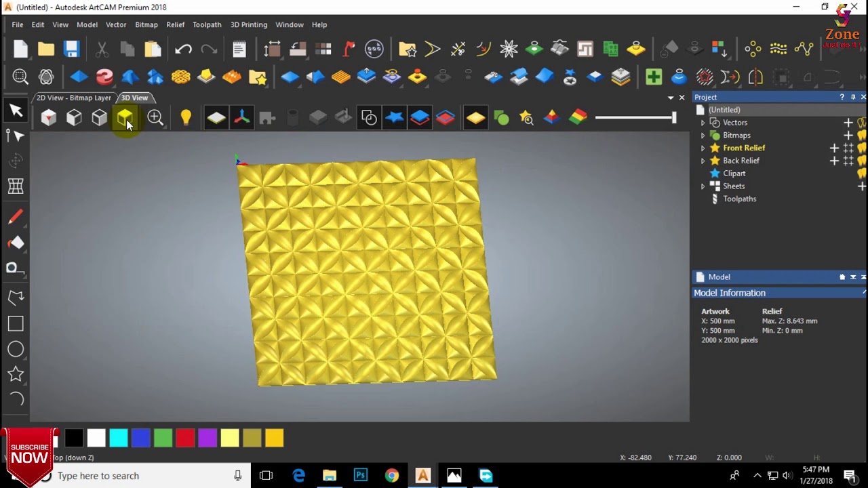
Task: Select the Toolpaths item in the Project tree
Action: pyautogui.click(x=739, y=199)
